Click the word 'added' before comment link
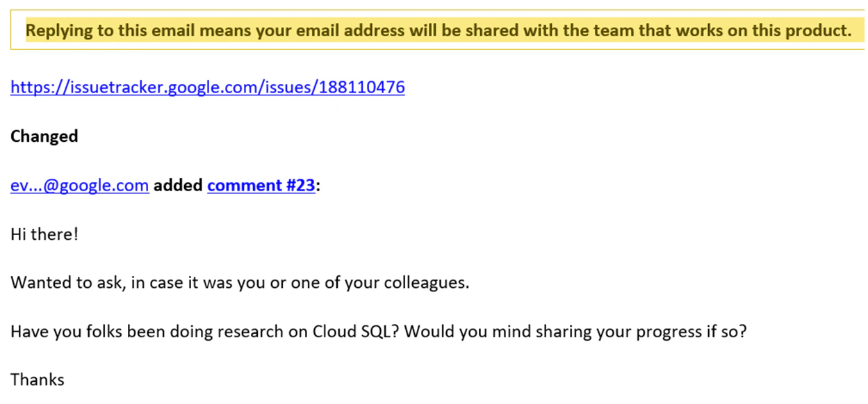Viewport: 868px width, 404px height. 178,185
